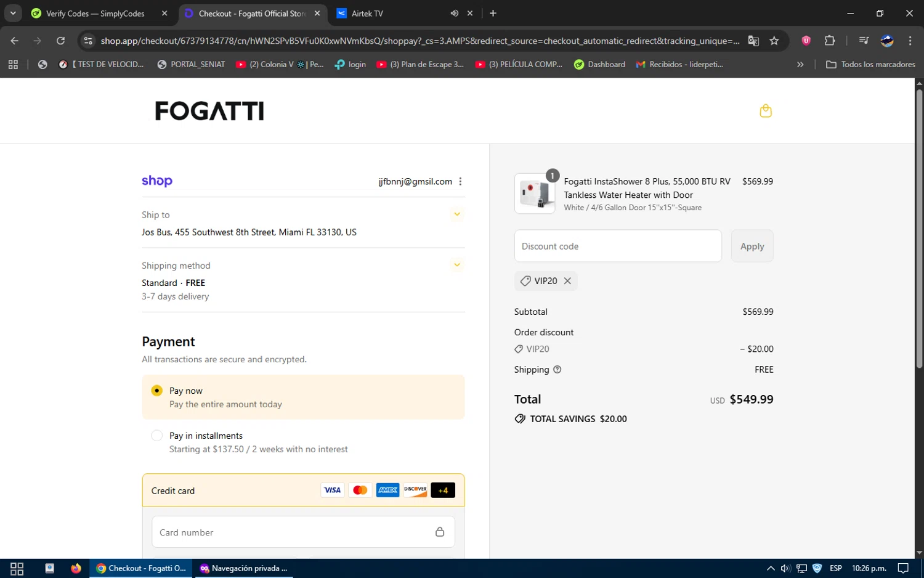Image resolution: width=924 pixels, height=578 pixels.
Task: Expand the Ship to address chevron
Action: [457, 214]
